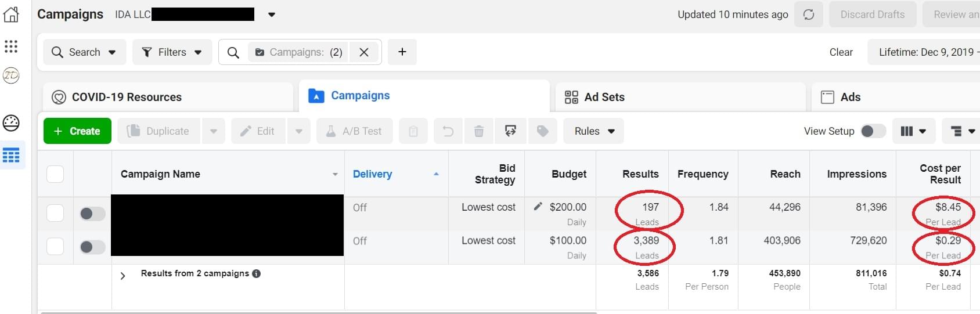Click the tag label icon
Screen dimensions: 980x314
click(542, 131)
